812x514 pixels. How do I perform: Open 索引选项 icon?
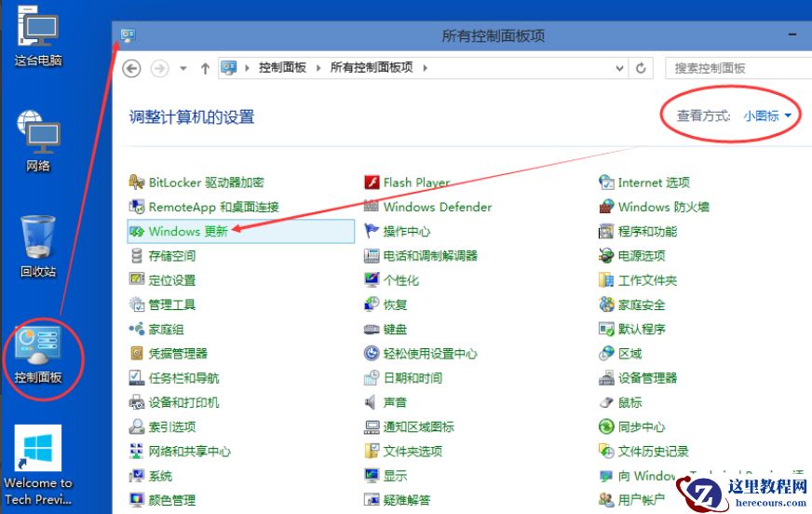point(137,426)
